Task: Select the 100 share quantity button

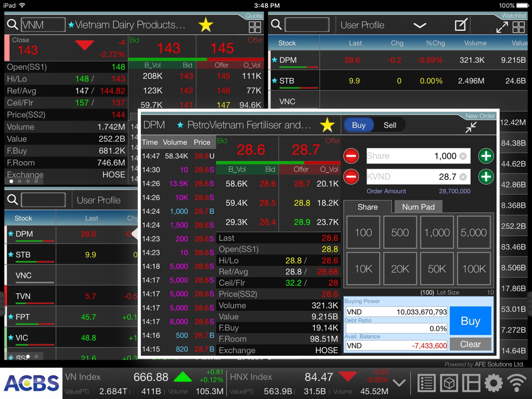Action: (363, 233)
